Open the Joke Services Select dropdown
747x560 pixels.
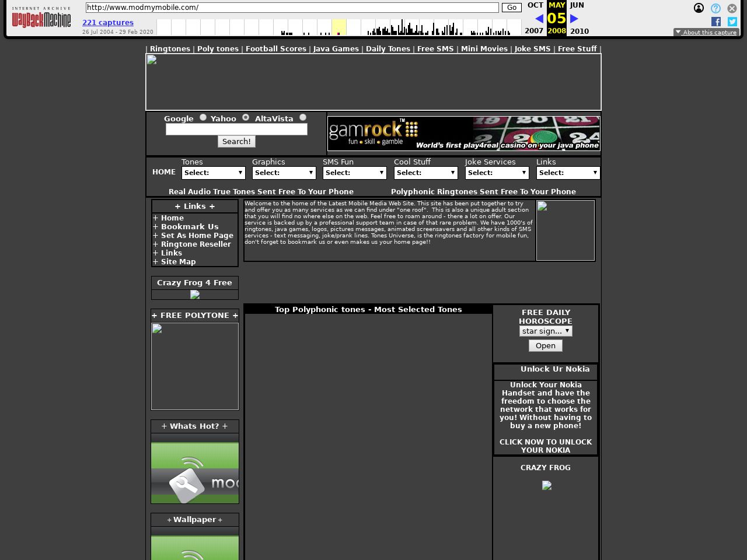point(497,173)
